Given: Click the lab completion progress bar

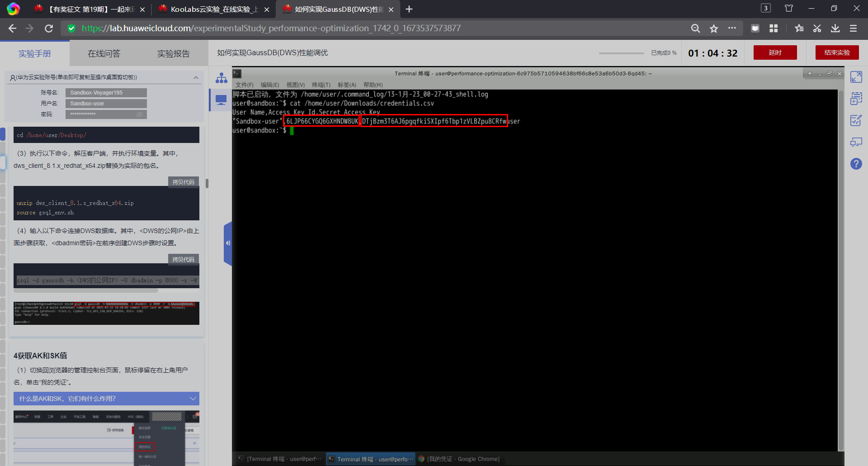Looking at the screenshot, I should coord(621,53).
